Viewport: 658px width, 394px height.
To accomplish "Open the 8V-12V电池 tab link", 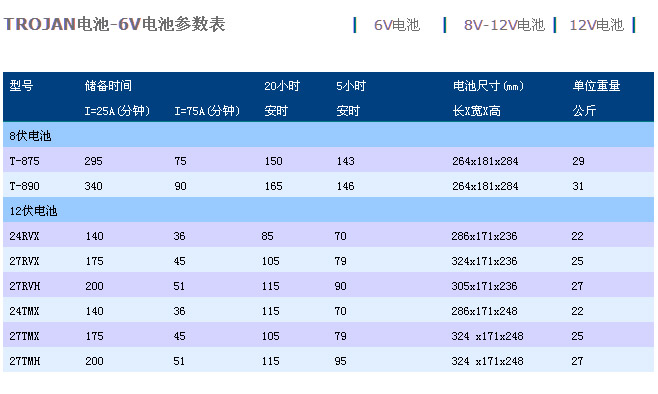I will (504, 25).
